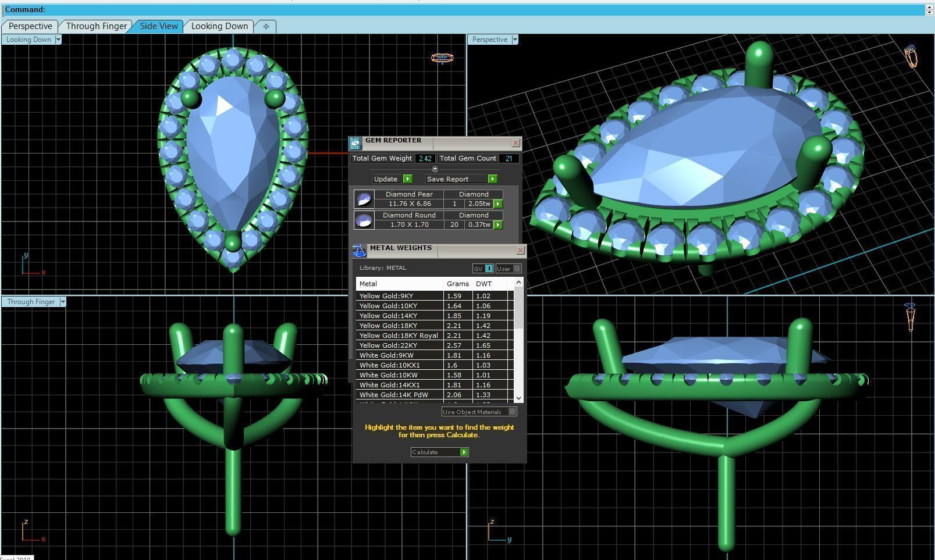Switch to the Perspective tab

(30, 26)
